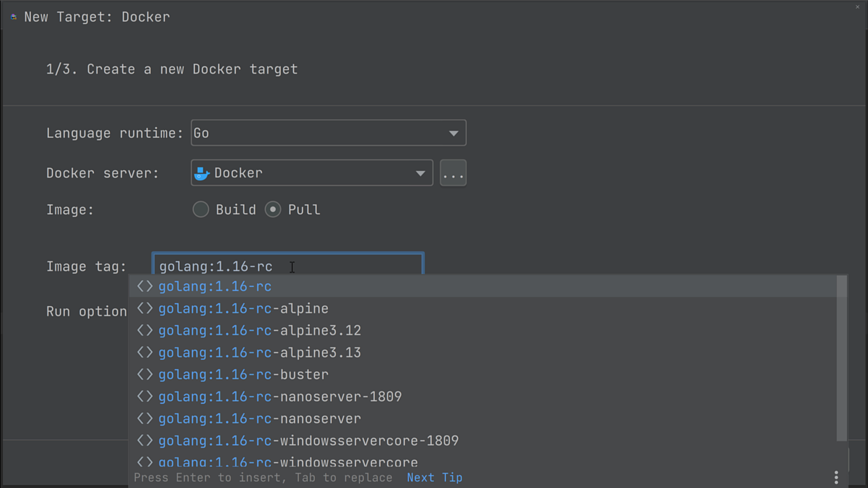868x488 pixels.
Task: Click the completion list scrollbar
Action: click(842, 358)
